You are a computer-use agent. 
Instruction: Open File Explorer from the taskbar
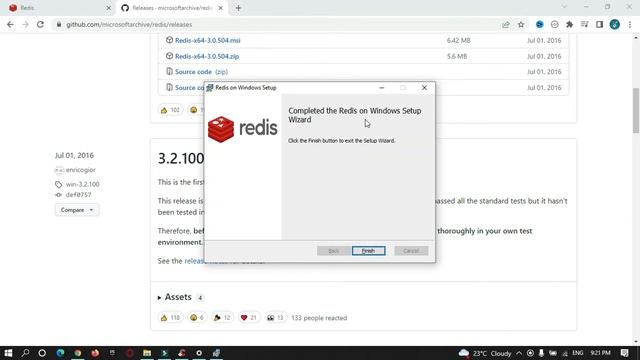click(x=147, y=353)
